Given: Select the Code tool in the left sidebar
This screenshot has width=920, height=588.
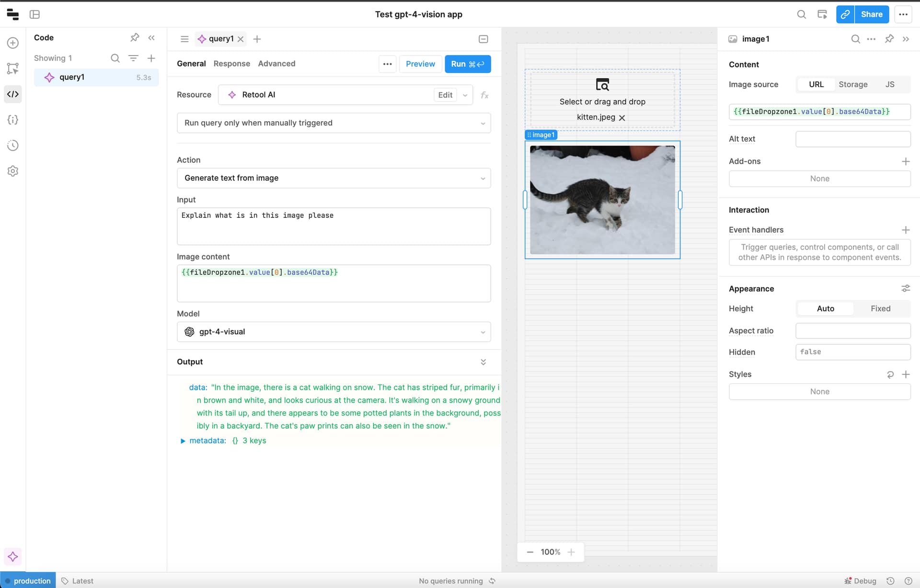Looking at the screenshot, I should [13, 94].
